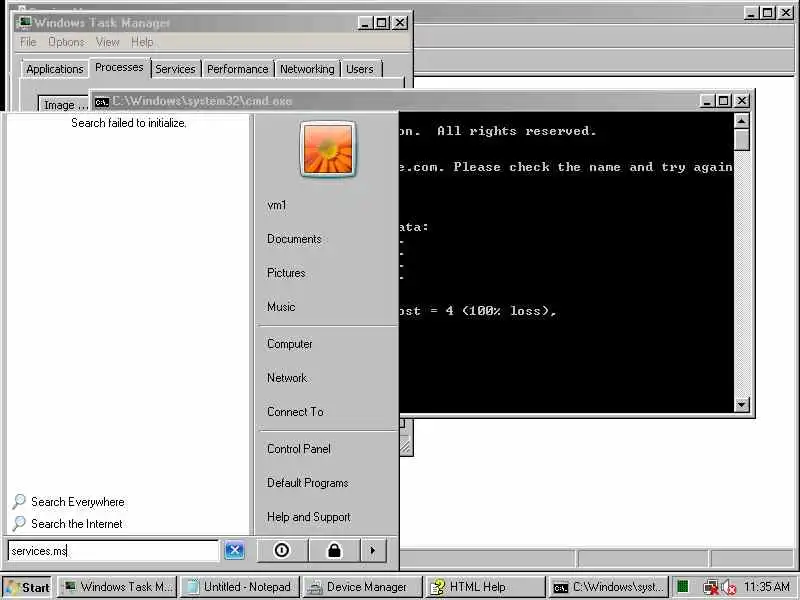The height and width of the screenshot is (600, 800).
Task: Minimize the Task Manager window
Action: click(364, 23)
